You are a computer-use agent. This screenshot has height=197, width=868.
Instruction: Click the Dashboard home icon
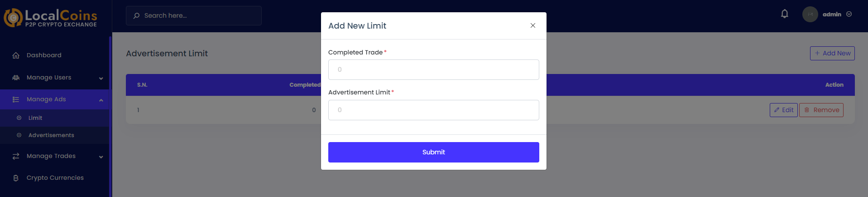pos(16,55)
